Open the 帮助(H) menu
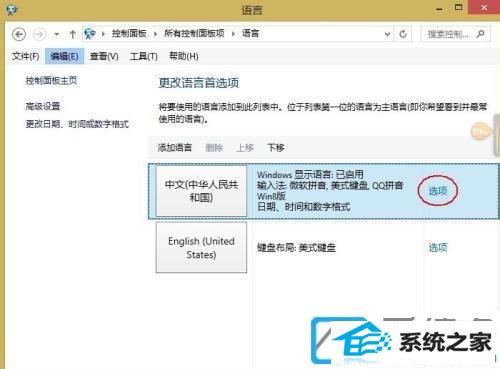 [184, 56]
